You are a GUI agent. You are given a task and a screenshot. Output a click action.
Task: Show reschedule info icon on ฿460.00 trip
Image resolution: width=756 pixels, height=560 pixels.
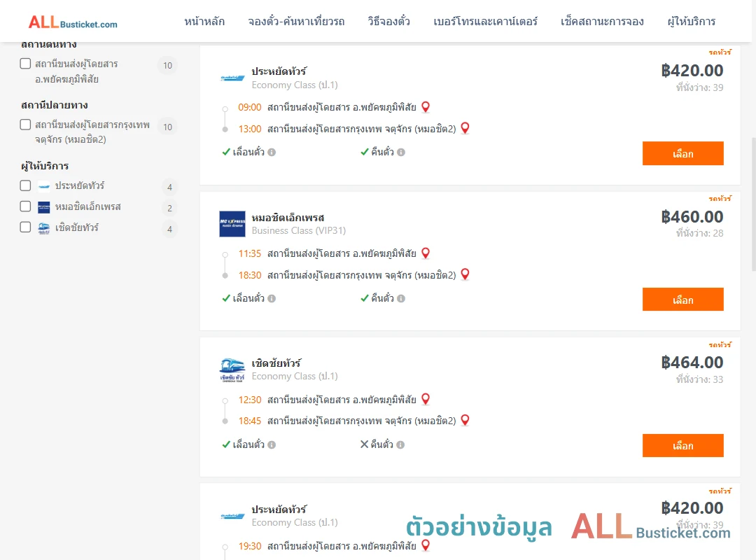[272, 299]
